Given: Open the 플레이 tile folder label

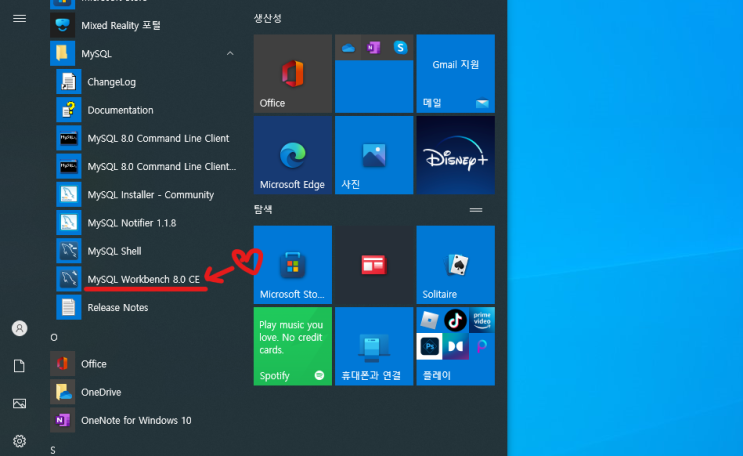Looking at the screenshot, I should click(x=436, y=375).
